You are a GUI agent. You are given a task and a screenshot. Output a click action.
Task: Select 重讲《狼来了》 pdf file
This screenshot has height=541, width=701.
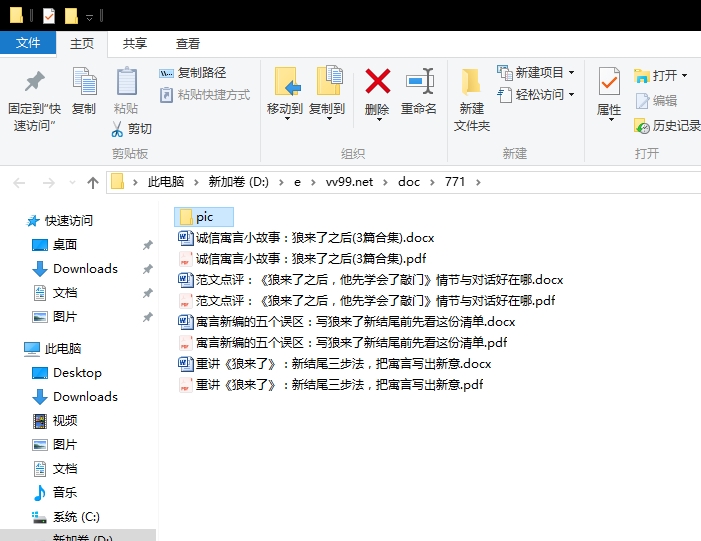331,385
